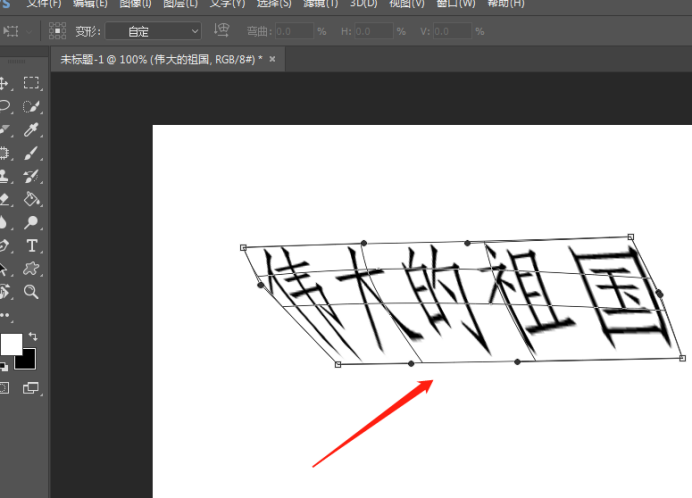Open the 3D(D) menu
Screen dimensions: 692x498
(x=364, y=4)
